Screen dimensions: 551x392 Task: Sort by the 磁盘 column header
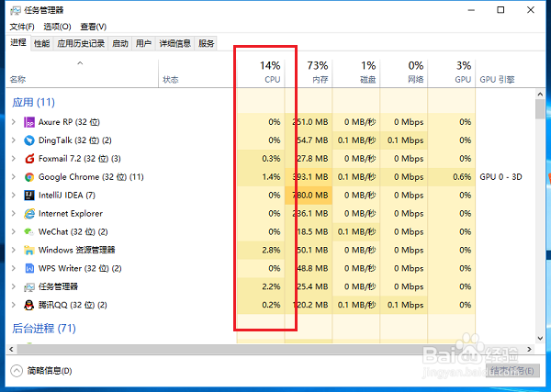pyautogui.click(x=356, y=73)
